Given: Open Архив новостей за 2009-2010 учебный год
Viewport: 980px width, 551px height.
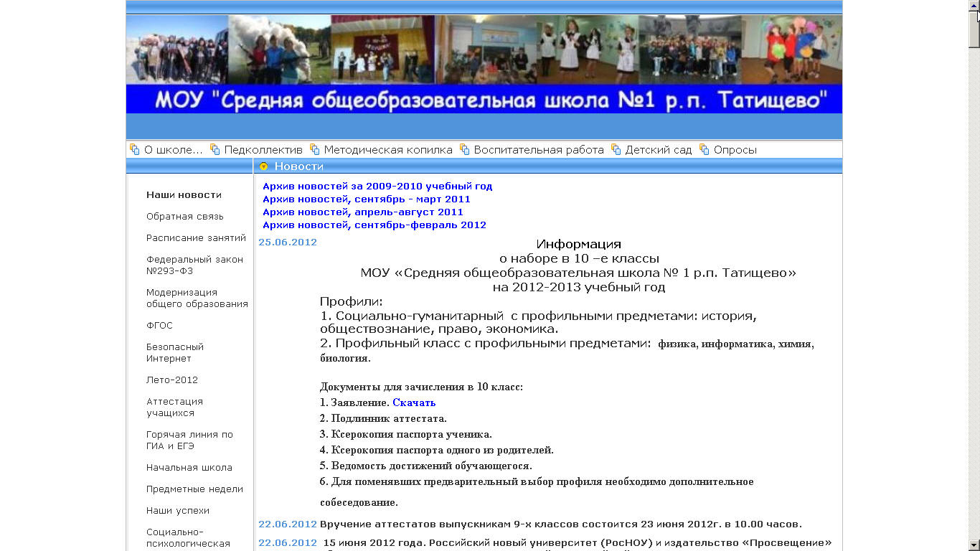Looking at the screenshot, I should pyautogui.click(x=377, y=186).
